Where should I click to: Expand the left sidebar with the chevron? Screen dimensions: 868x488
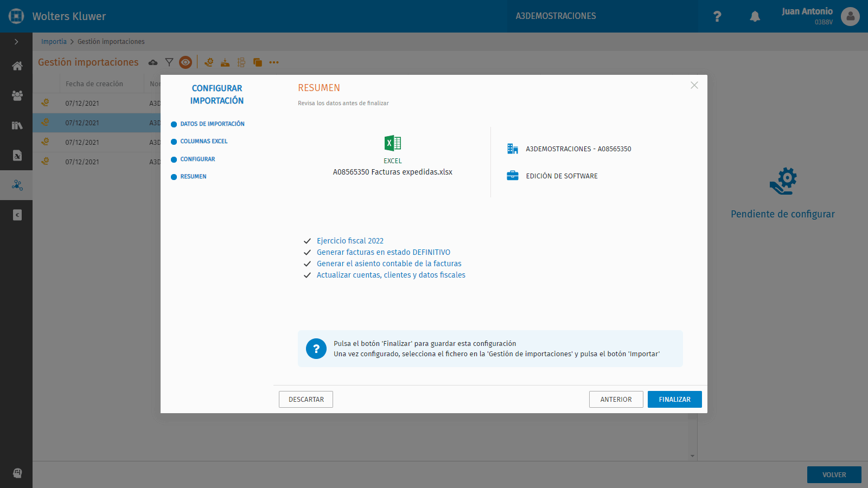pyautogui.click(x=16, y=42)
